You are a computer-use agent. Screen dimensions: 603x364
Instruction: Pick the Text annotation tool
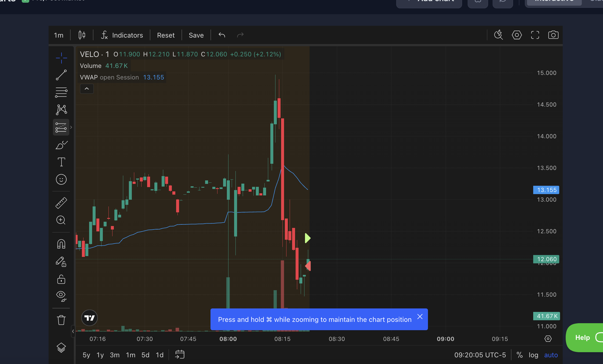pyautogui.click(x=61, y=162)
